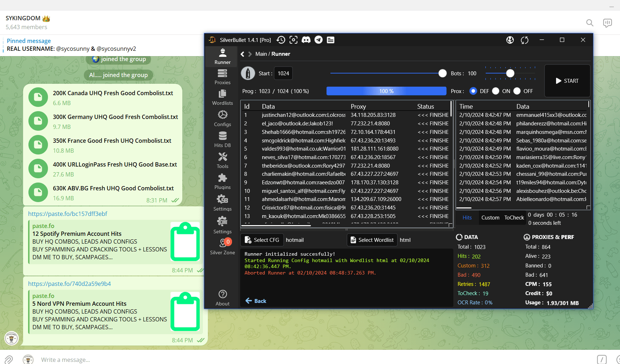Click the back chevron beside Main / Runner
The height and width of the screenshot is (364, 620).
pos(243,54)
